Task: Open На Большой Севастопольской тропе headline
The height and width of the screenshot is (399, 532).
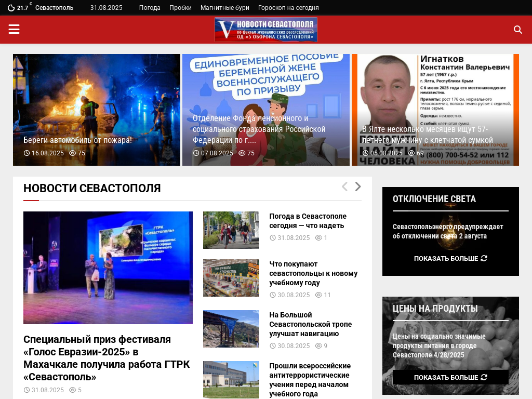Action: coord(311,324)
